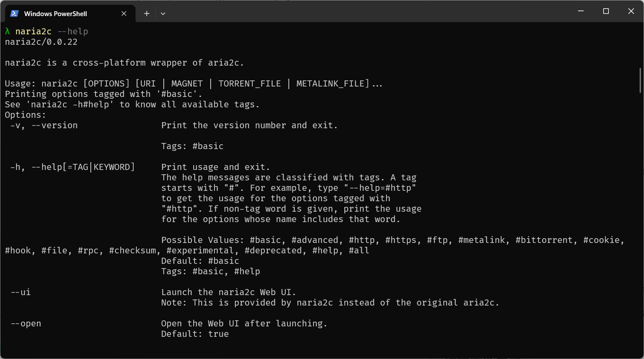644x359 pixels.
Task: Click the 'TORRENT_FILE' usage argument
Action: (250, 83)
